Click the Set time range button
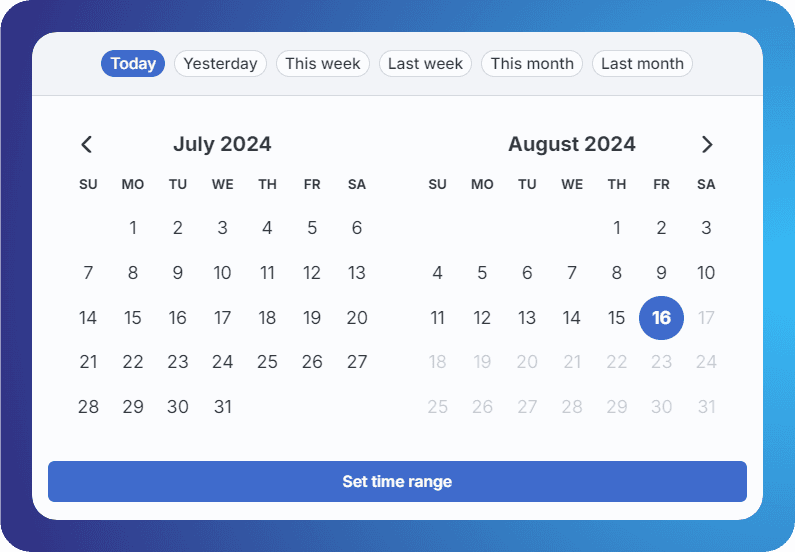Viewport: 795px width, 552px height. pyautogui.click(x=397, y=481)
